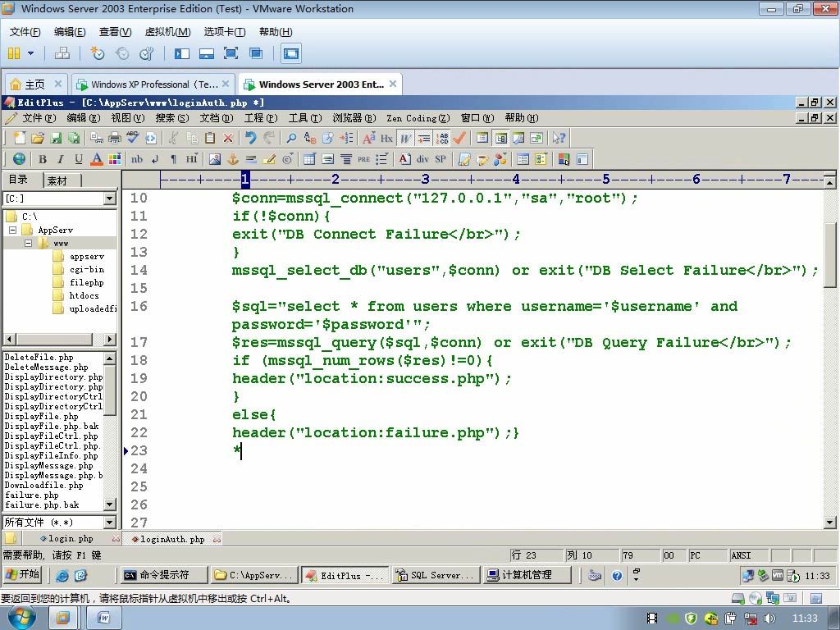Toggle VMware full-screen view button
840x630 pixels.
(231, 53)
